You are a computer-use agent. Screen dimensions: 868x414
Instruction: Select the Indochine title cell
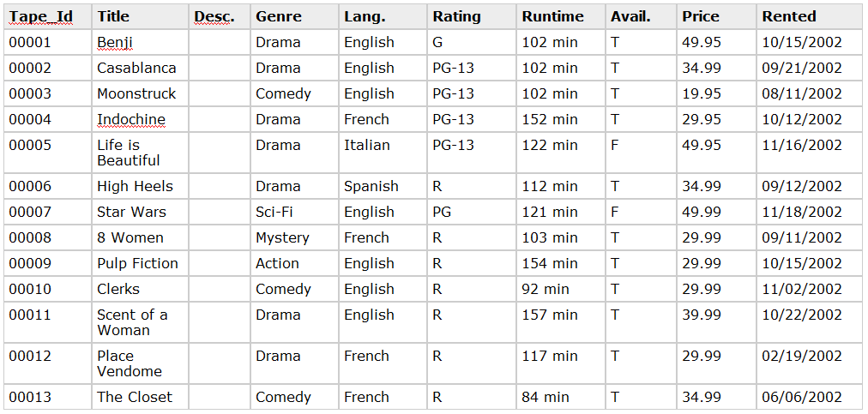[140, 119]
